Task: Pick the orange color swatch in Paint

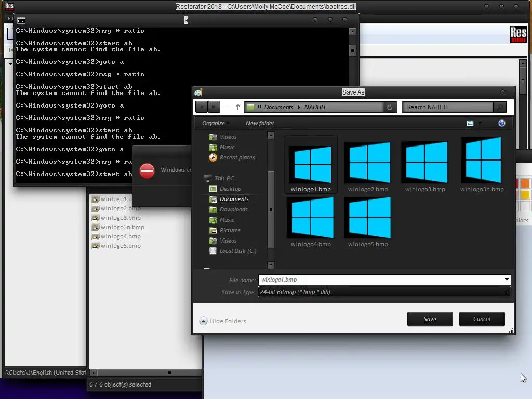Action: [x=525, y=183]
